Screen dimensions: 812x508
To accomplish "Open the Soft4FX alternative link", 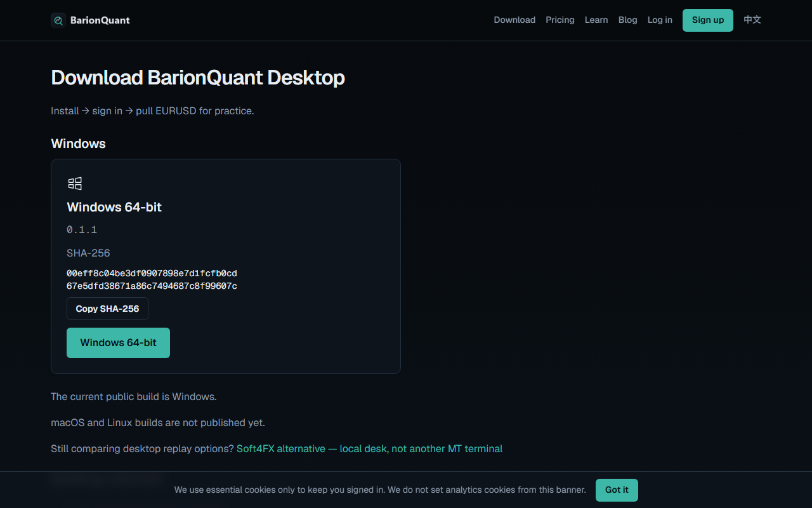I will click(x=369, y=449).
